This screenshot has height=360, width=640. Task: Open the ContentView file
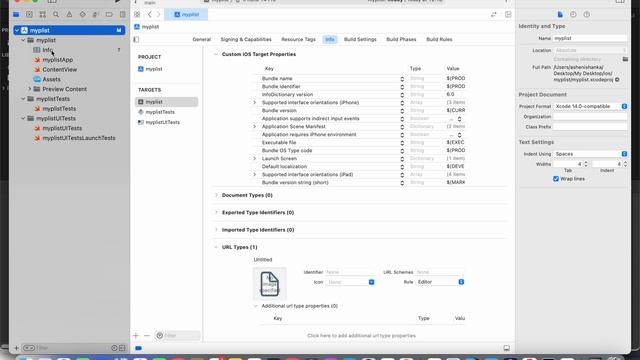coord(60,69)
